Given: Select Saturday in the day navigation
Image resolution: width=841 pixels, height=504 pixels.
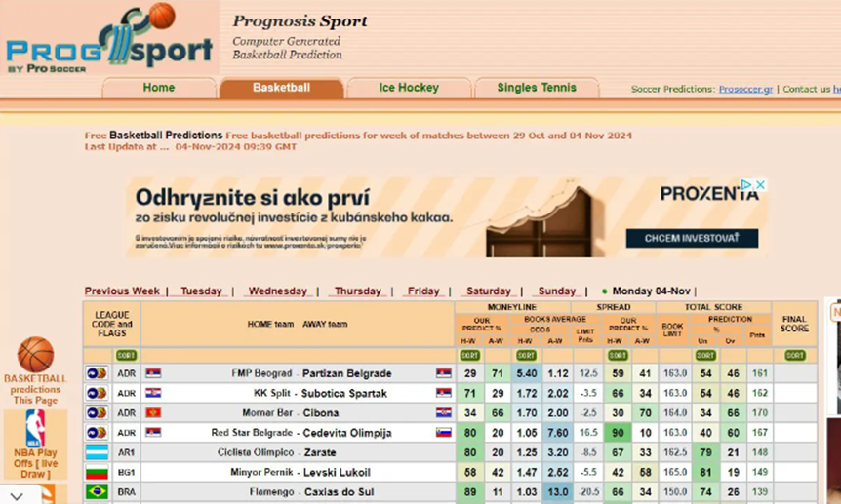Looking at the screenshot, I should [489, 291].
